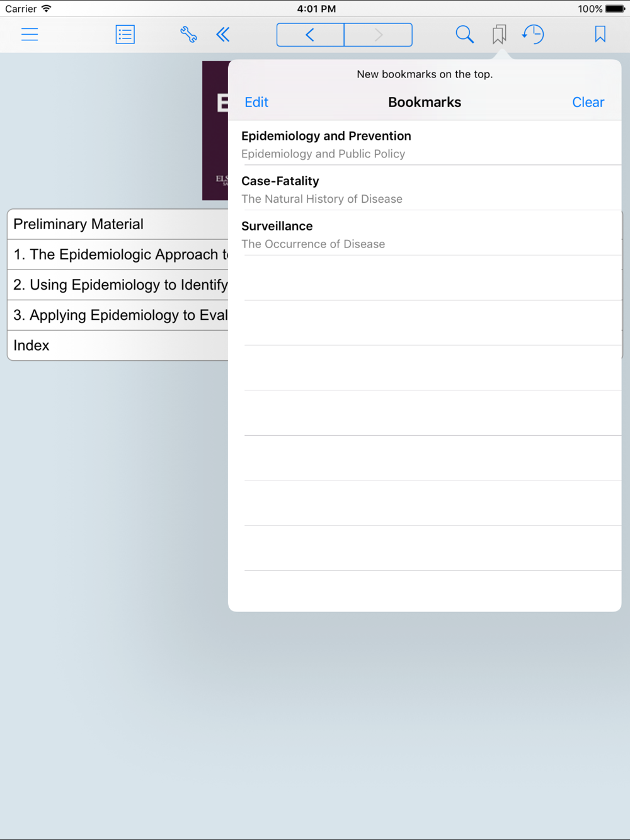
Task: Open the table of contents list icon
Action: pyautogui.click(x=125, y=35)
